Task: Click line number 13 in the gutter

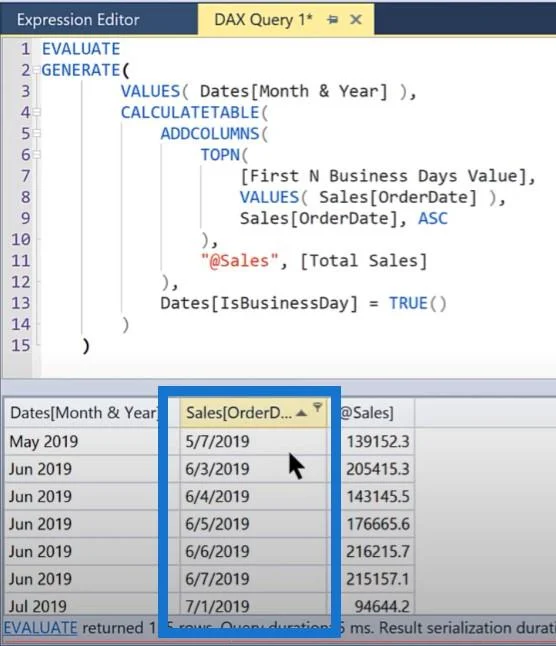Action: (21, 303)
